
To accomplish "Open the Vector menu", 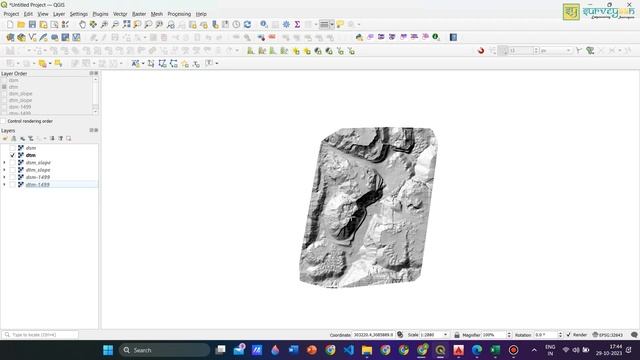I will click(x=120, y=14).
